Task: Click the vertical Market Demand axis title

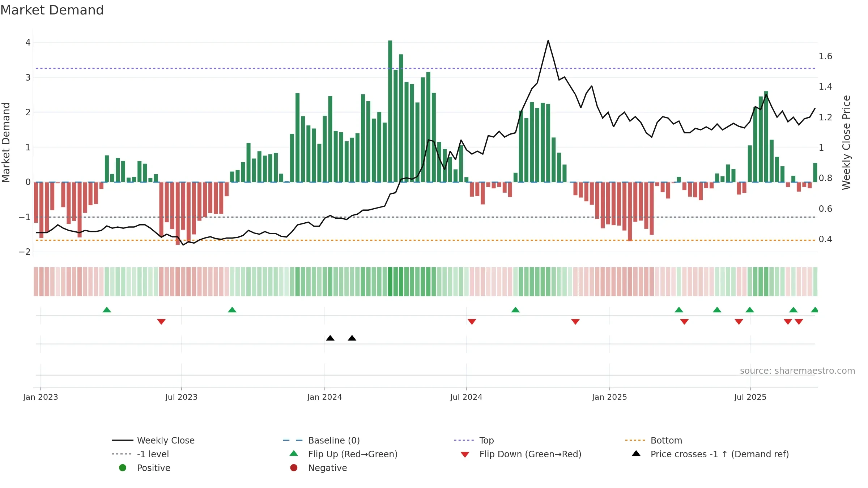Action: (6, 142)
